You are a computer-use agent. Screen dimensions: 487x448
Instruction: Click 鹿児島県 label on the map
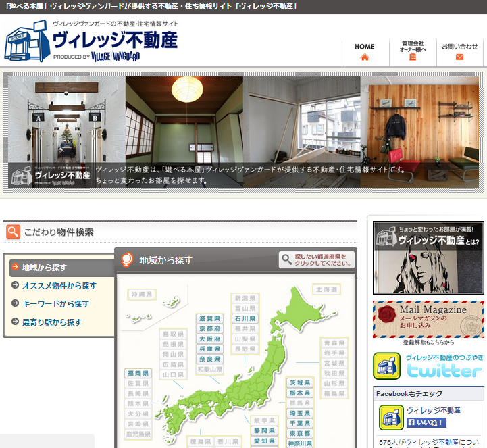pos(138,434)
